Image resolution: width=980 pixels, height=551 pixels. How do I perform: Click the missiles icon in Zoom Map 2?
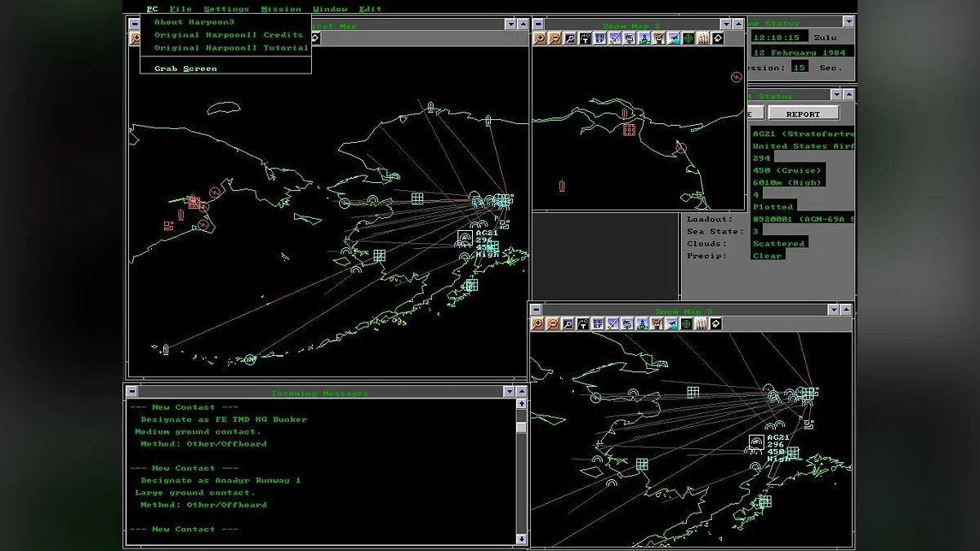point(703,38)
